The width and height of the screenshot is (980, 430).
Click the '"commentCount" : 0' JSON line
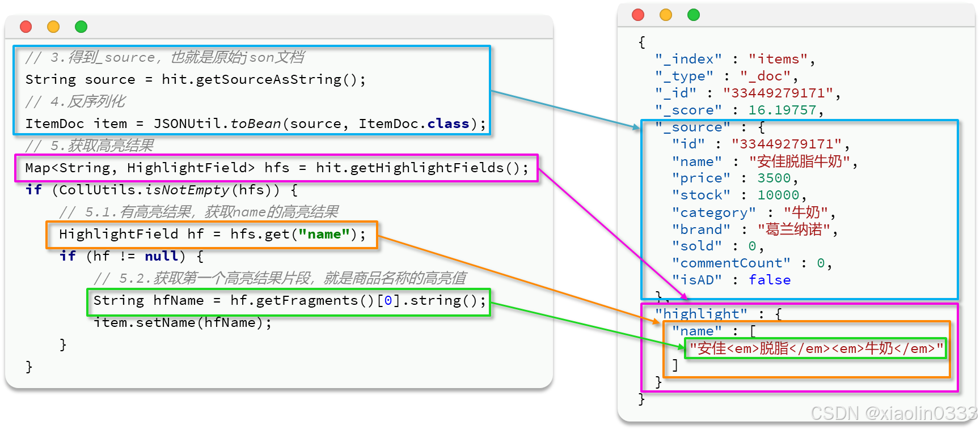click(753, 263)
